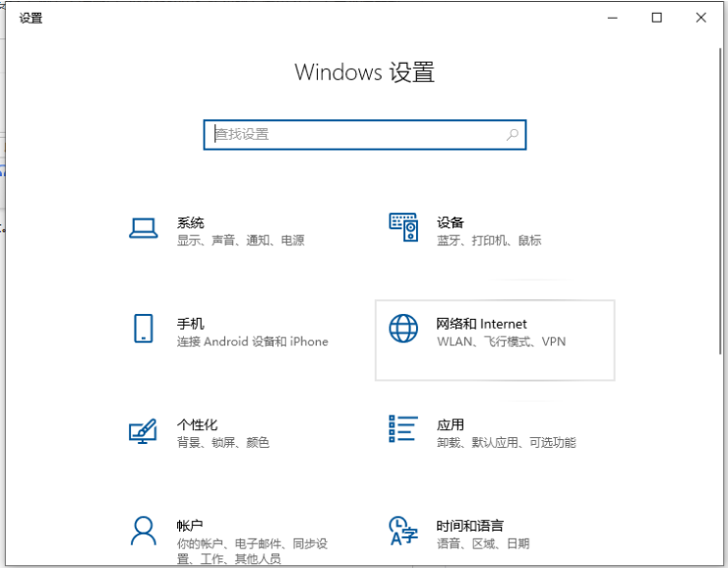728x568 pixels.
Task: Click the Apps list icon
Action: 403,429
